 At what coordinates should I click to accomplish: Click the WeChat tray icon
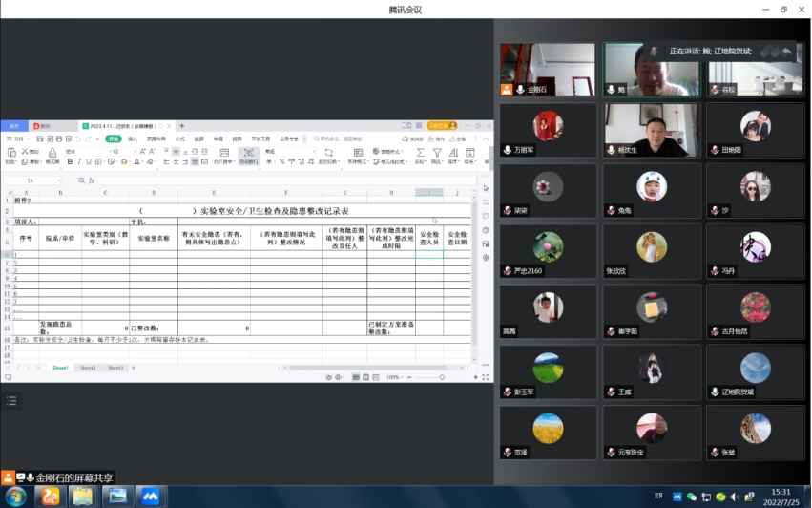[692, 497]
